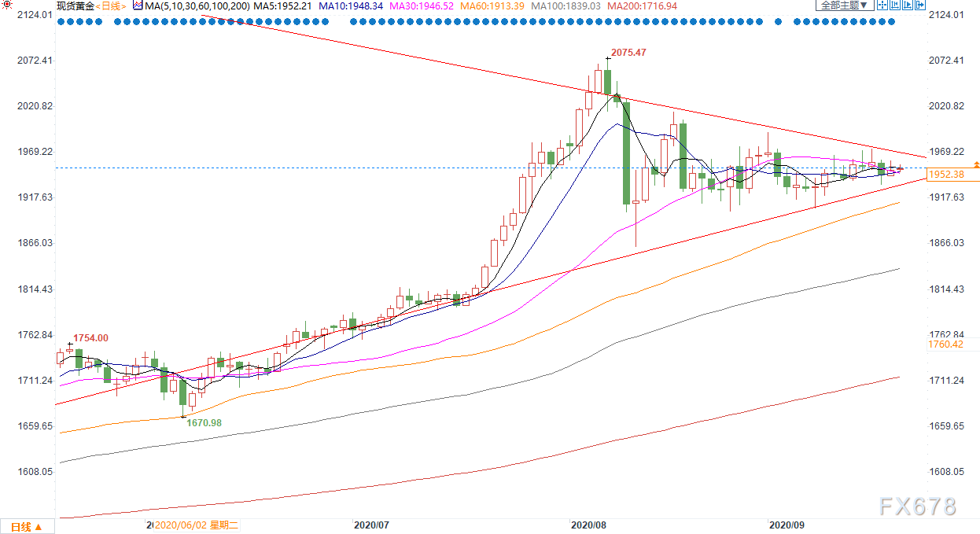
Task: Click the 2020/06/02 星期二 date tooltip
Action: click(x=197, y=525)
